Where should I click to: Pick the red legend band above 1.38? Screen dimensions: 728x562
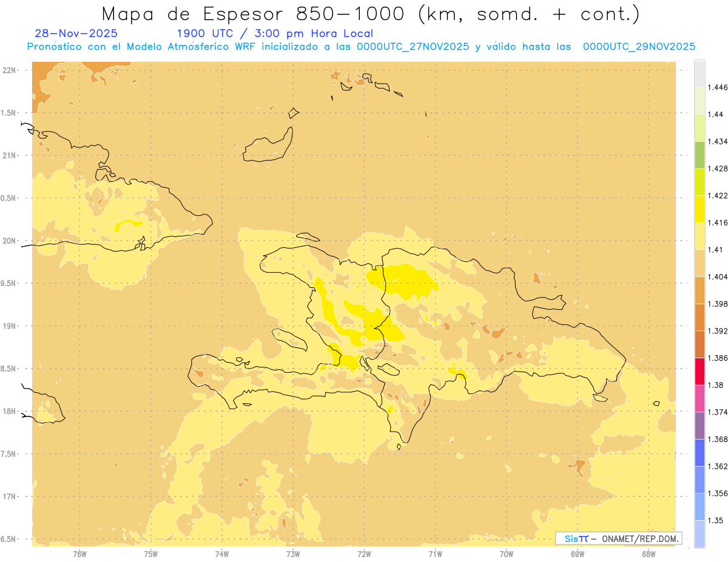point(699,372)
